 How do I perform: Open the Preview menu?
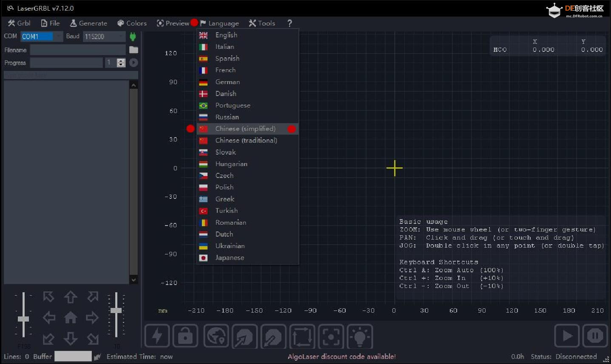tap(173, 23)
